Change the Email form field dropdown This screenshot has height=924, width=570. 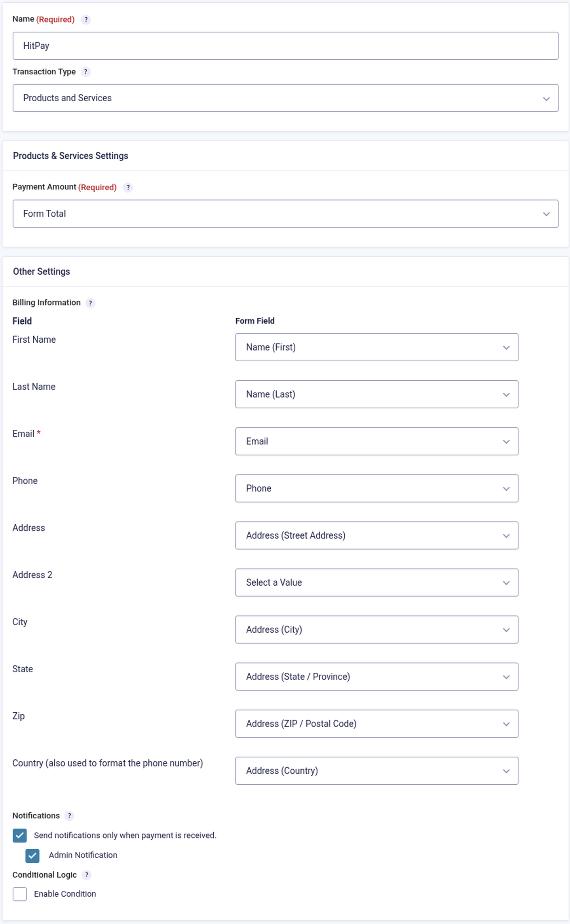click(377, 441)
